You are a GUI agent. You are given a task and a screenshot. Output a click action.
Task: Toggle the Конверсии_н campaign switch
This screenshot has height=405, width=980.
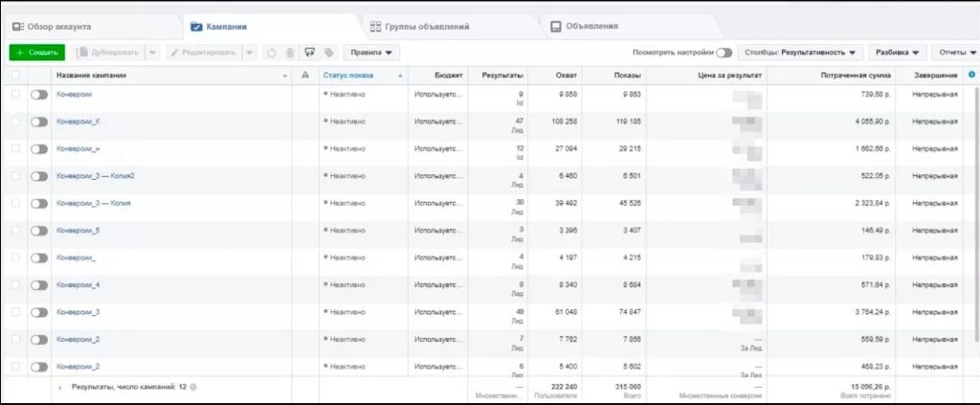(38, 148)
